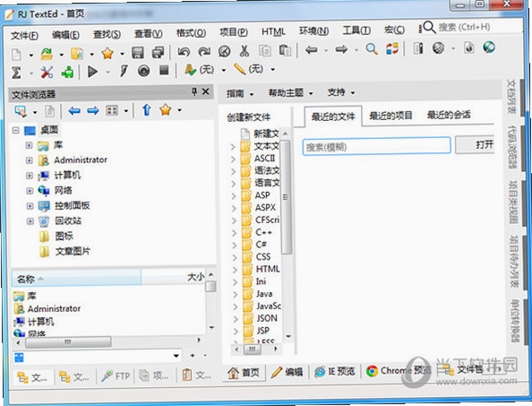
Task: Open the FTP panel tab
Action: tap(116, 376)
